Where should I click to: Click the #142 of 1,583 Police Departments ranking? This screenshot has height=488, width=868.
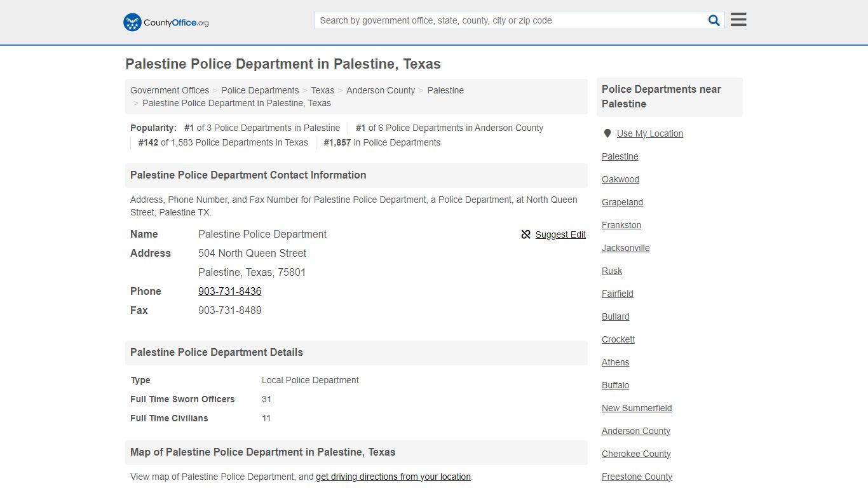pos(223,142)
